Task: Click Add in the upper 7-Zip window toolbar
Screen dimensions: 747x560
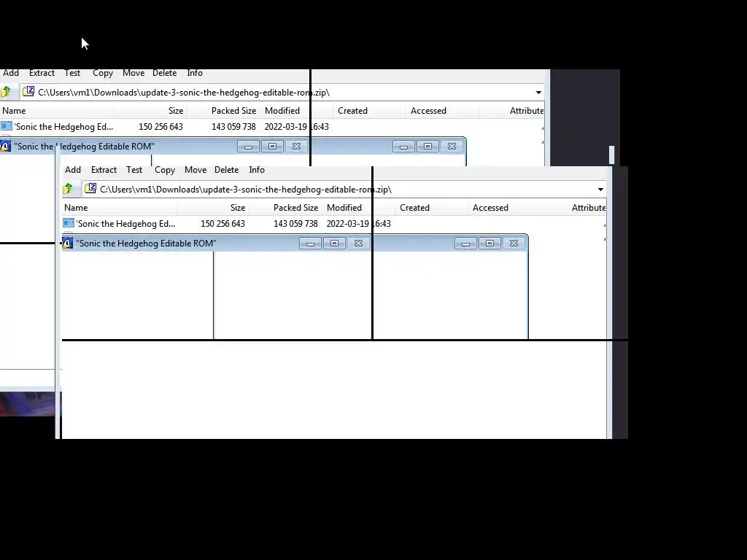Action: coord(11,73)
